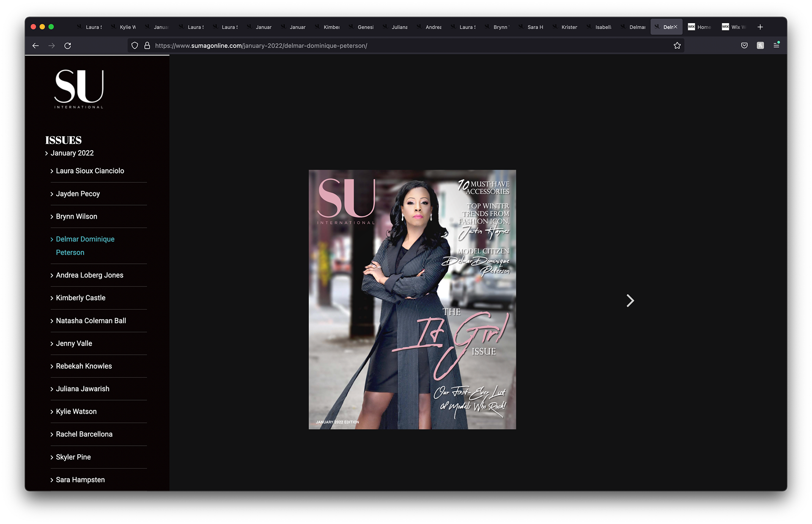Switch to the Kristen tab
Viewport: 812px width, 524px height.
565,27
